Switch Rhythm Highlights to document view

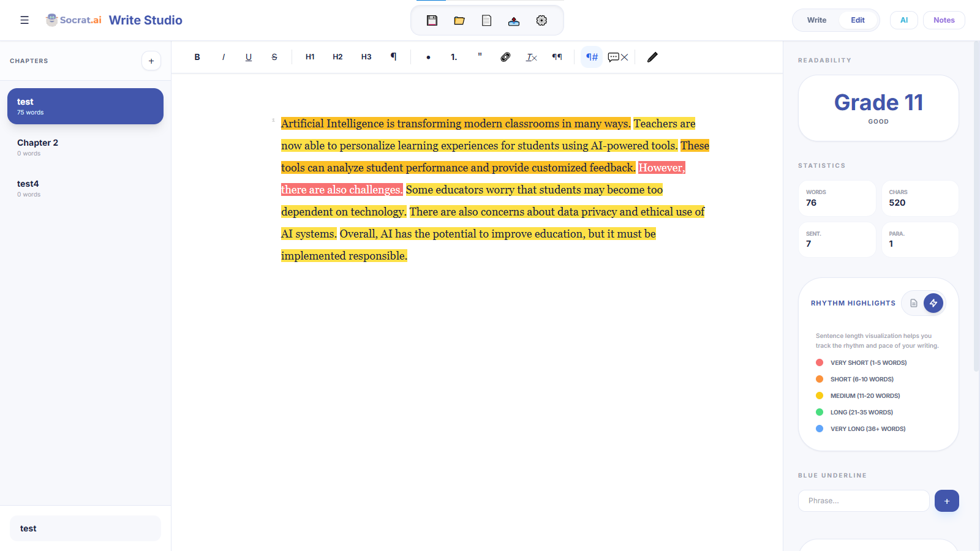[913, 303]
